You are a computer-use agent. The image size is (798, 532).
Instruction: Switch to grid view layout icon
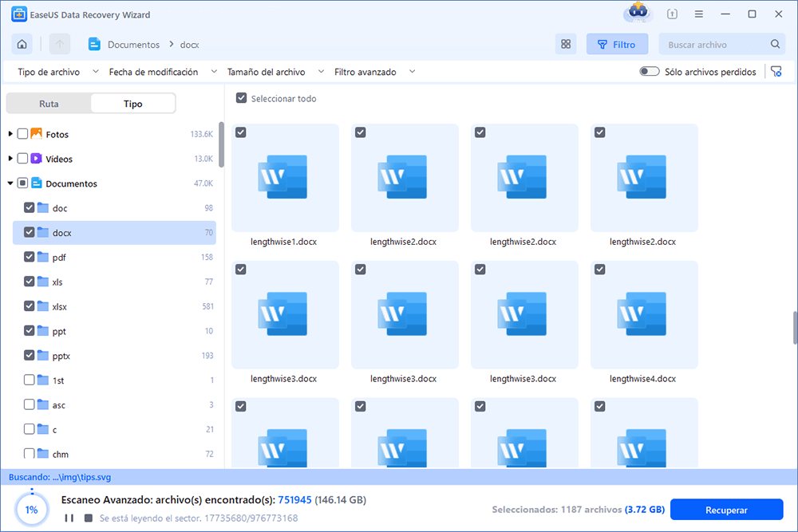click(566, 44)
